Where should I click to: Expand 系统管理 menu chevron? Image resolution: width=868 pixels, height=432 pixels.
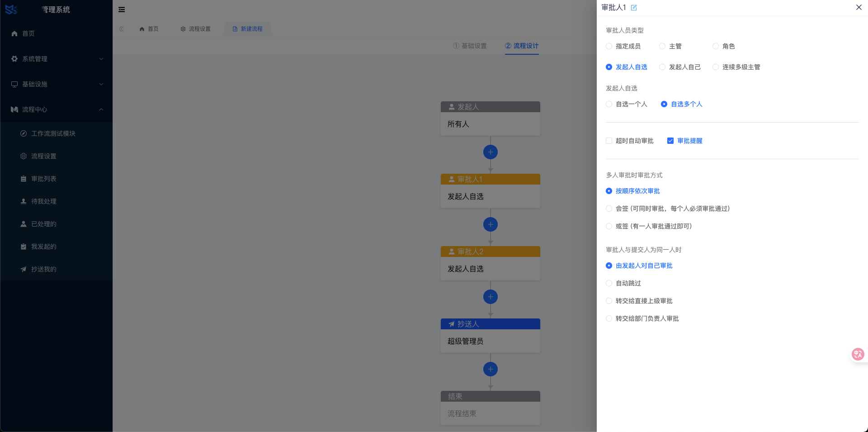(101, 59)
